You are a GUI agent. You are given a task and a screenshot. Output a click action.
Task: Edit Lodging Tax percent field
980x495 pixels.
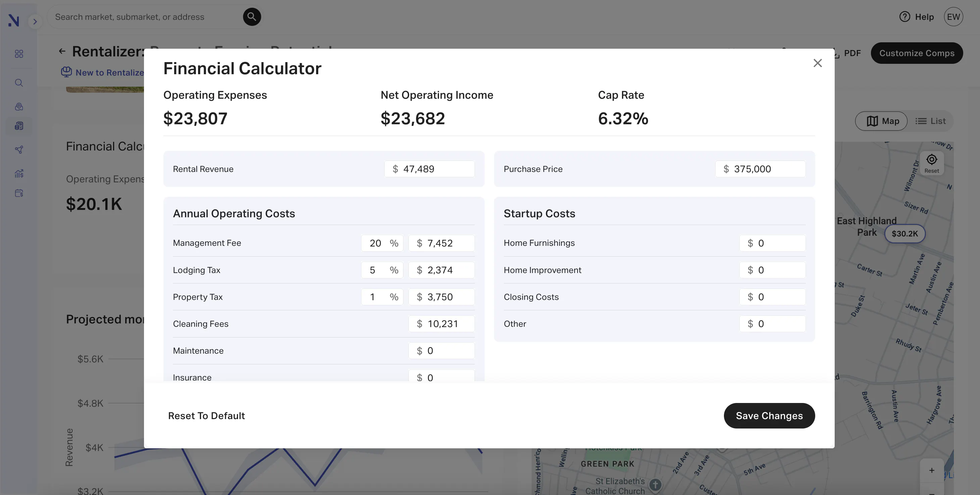(x=382, y=270)
